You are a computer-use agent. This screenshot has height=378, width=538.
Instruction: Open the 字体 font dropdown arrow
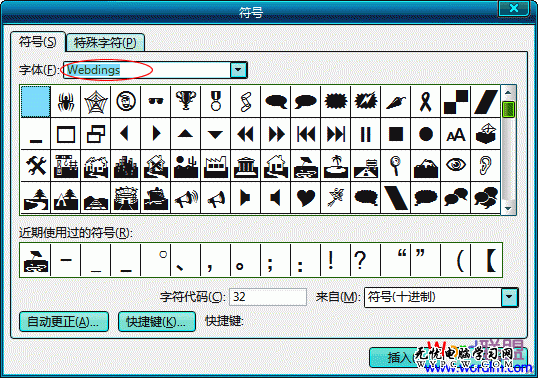(x=238, y=70)
